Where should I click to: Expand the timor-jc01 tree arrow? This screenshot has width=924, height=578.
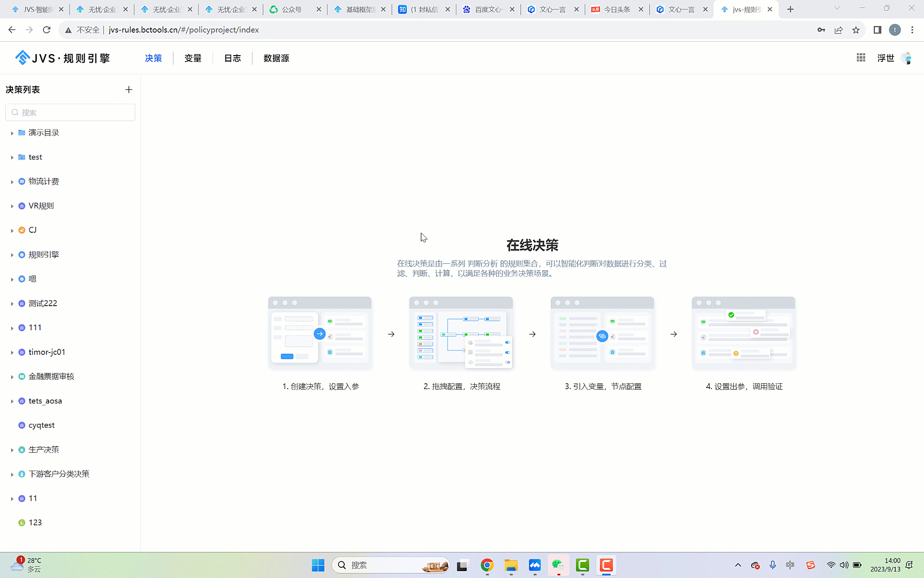click(x=12, y=353)
